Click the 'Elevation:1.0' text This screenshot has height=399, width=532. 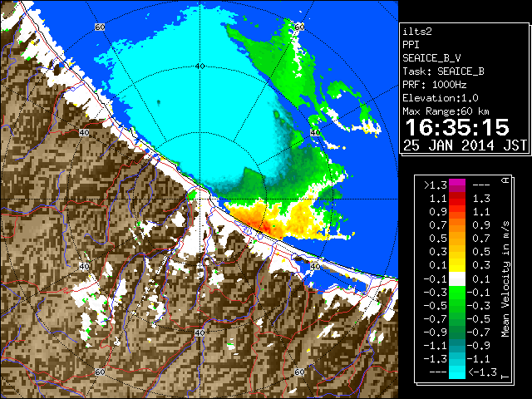(441, 98)
